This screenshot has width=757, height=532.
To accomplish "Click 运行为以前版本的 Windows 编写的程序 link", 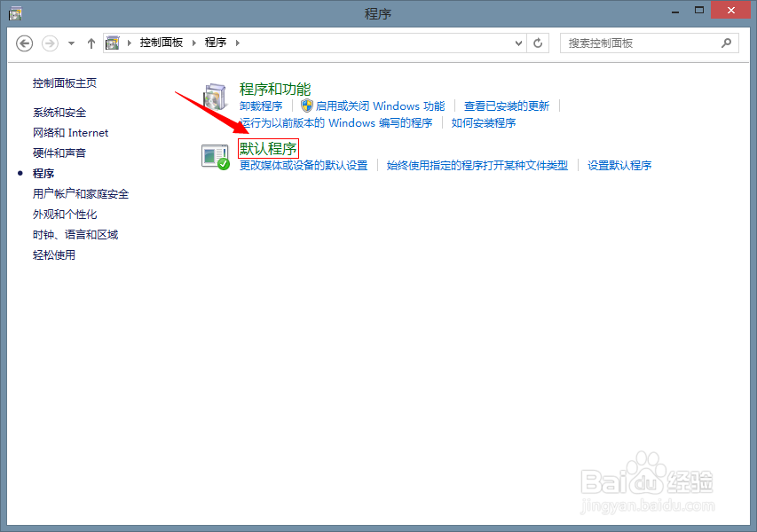I will (x=336, y=123).
